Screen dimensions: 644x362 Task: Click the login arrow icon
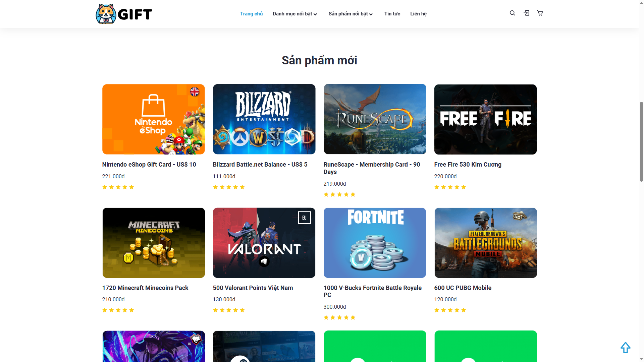pyautogui.click(x=526, y=13)
